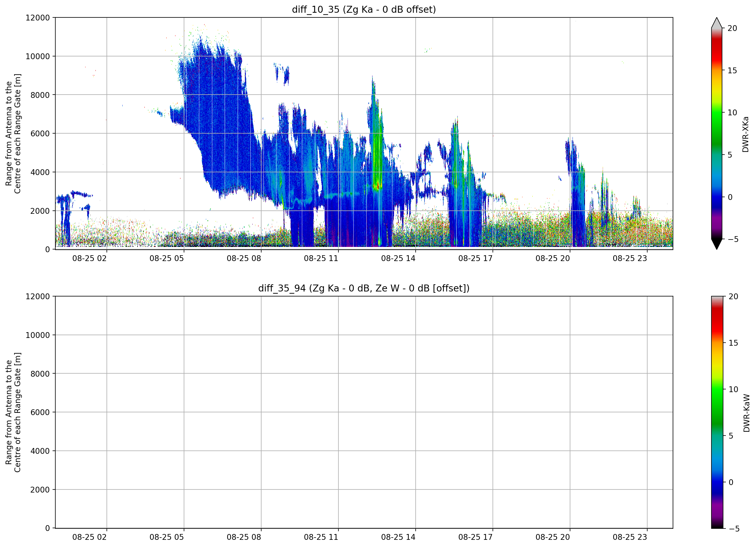
Task: Click the y-axis label of the diff_35_94 plot
Action: point(13,412)
